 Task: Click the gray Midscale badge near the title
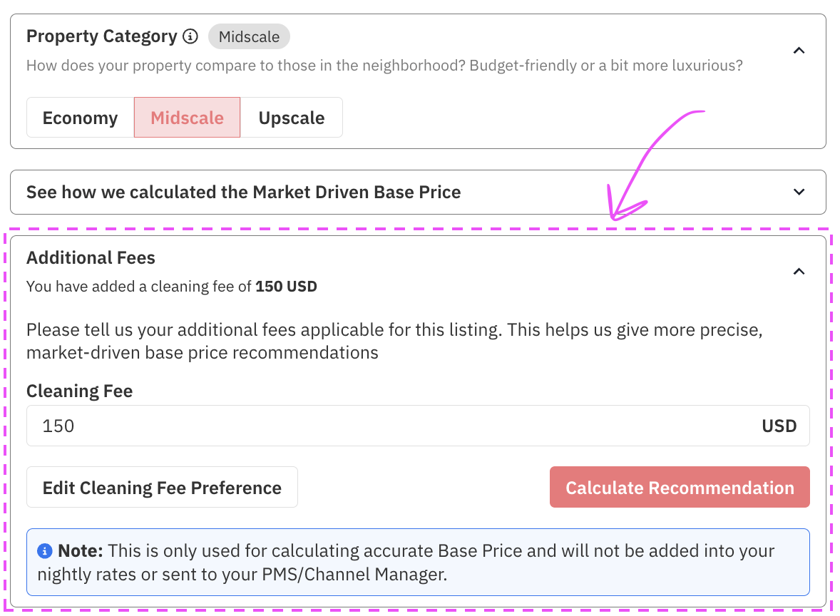click(x=249, y=36)
